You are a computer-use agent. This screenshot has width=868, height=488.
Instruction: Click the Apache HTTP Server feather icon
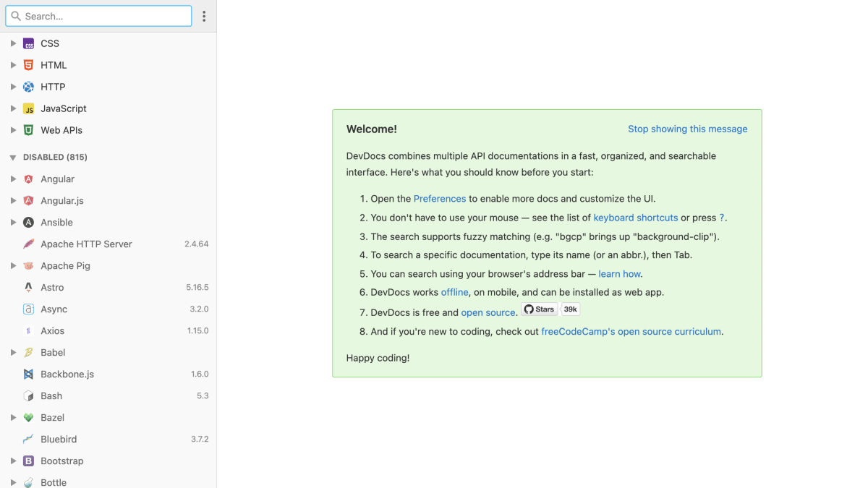click(x=28, y=244)
